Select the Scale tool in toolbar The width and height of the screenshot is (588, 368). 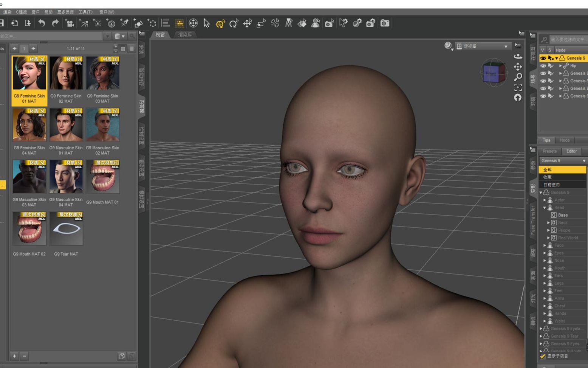click(261, 23)
